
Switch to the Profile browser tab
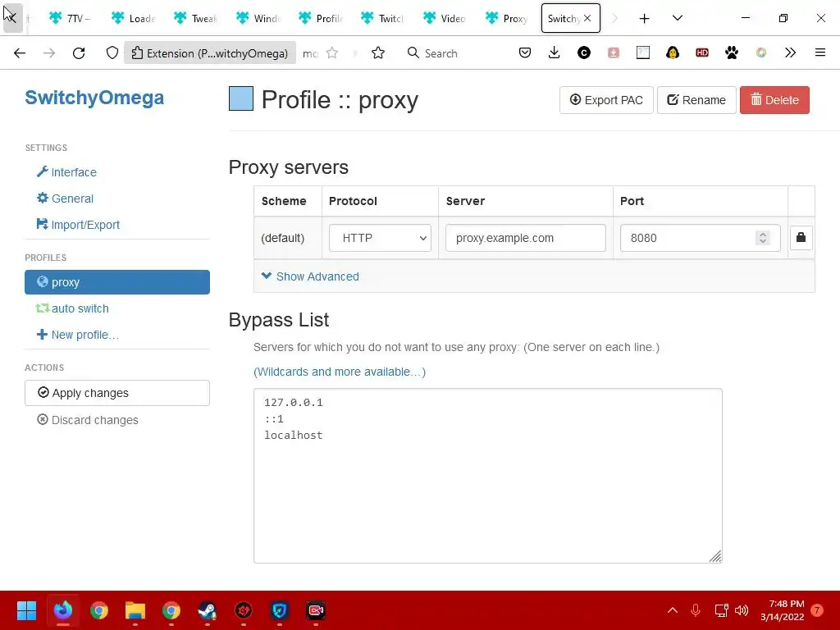pyautogui.click(x=321, y=18)
